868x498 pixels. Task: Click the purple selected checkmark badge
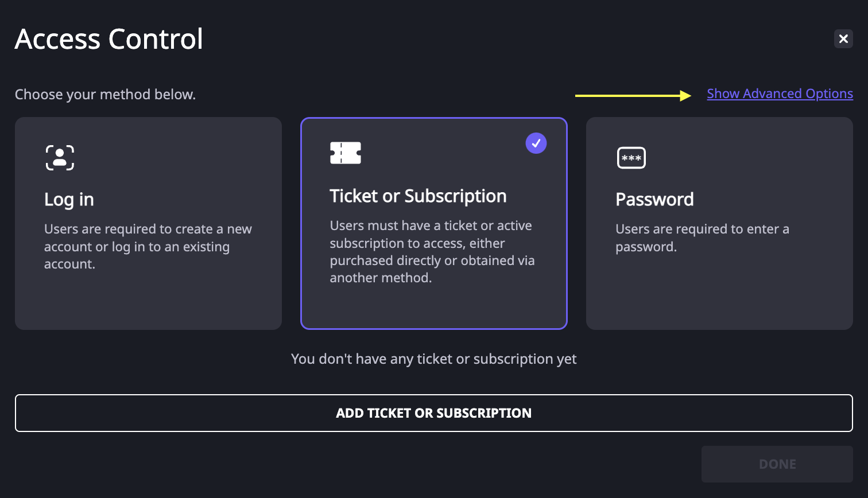pyautogui.click(x=536, y=143)
